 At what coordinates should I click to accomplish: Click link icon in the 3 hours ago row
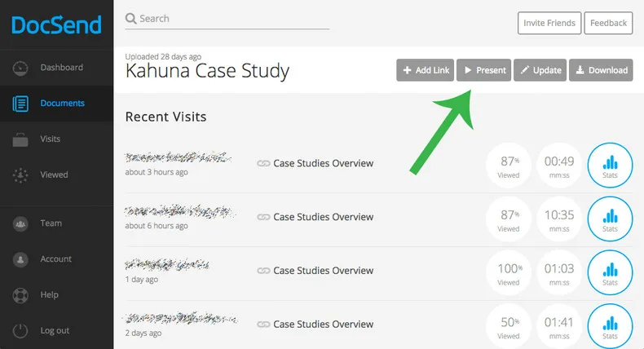point(263,163)
